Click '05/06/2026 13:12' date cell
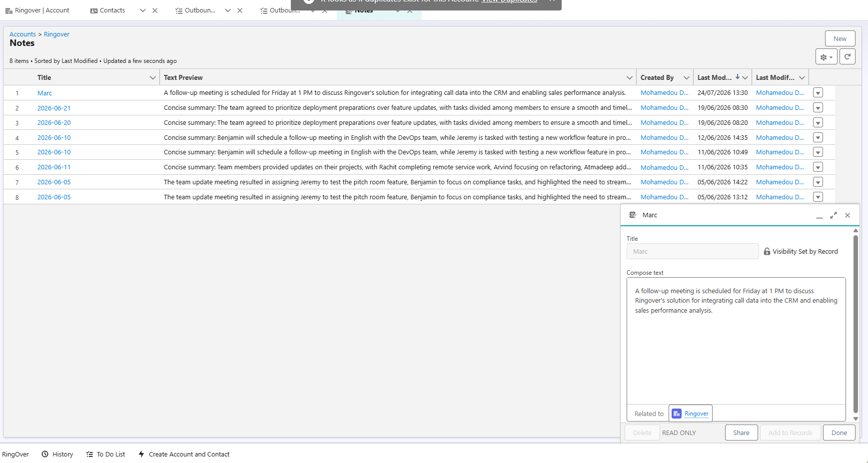Viewport: 868px width, 463px height. [723, 197]
